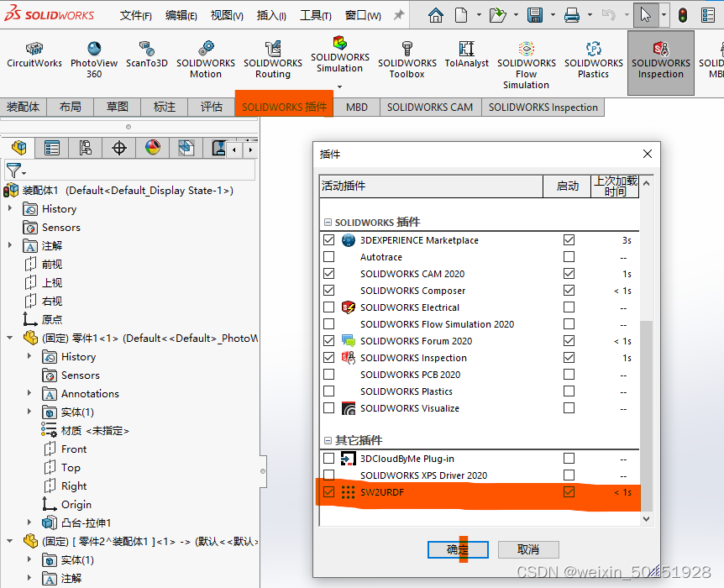Viewport: 724px width, 588px height.
Task: Expand the Annotations folder under 零件1
Action: pos(29,393)
